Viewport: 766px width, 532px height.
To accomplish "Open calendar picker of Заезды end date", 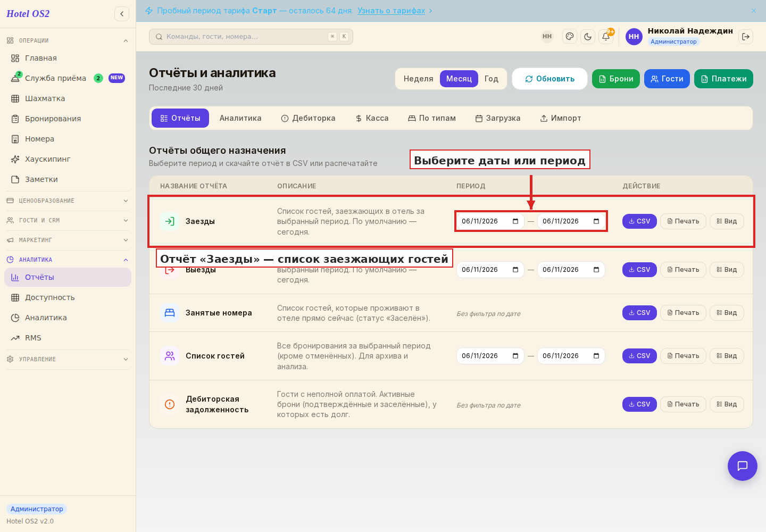I will pyautogui.click(x=596, y=221).
